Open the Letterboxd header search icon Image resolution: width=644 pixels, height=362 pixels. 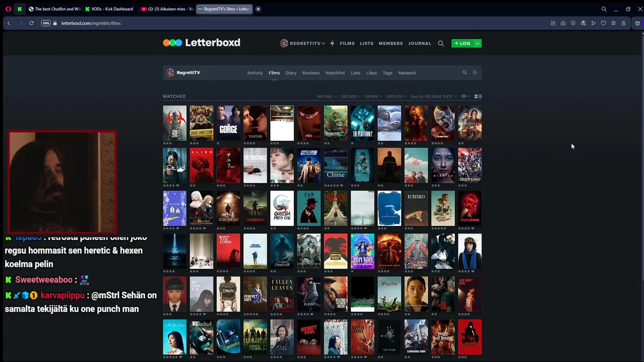point(441,43)
